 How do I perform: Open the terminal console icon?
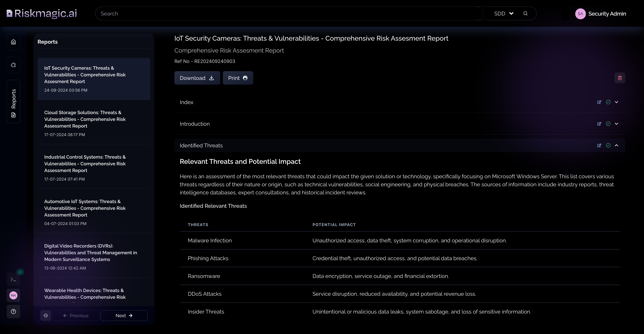[x=13, y=279]
